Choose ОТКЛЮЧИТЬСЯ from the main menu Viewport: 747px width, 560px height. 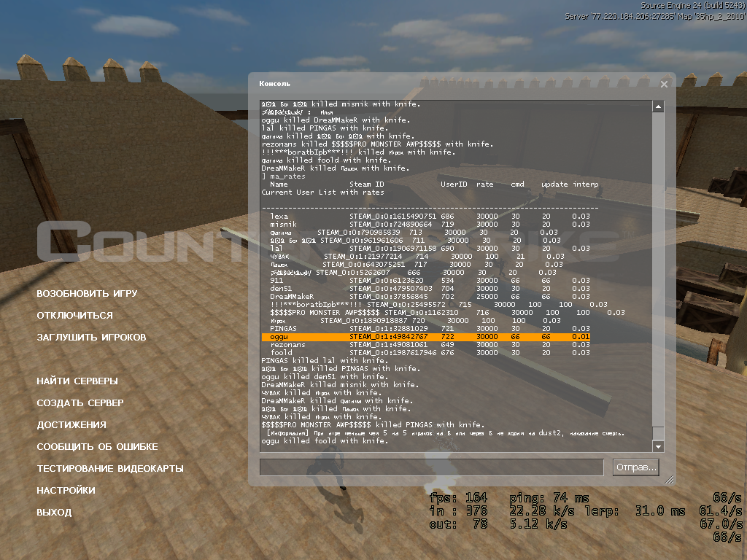75,315
